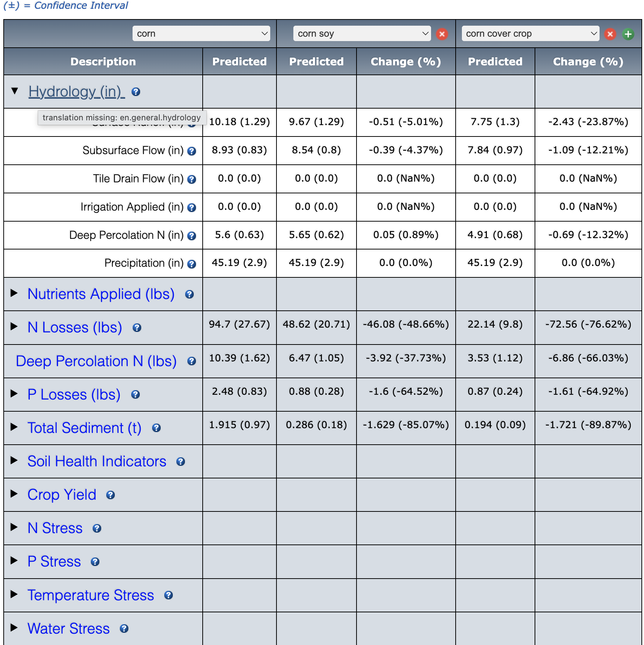Click the Temperature Stress link
Image resolution: width=644 pixels, height=645 pixels.
pyautogui.click(x=91, y=595)
